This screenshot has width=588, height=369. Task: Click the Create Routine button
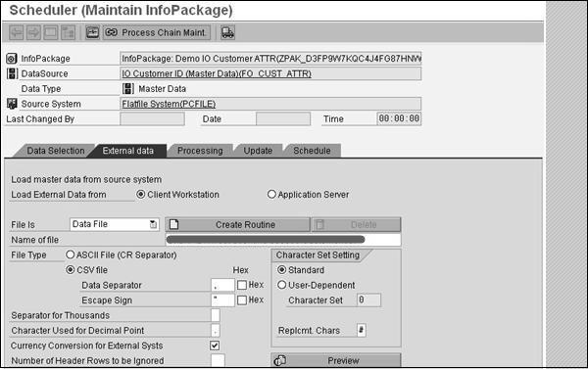pos(238,225)
